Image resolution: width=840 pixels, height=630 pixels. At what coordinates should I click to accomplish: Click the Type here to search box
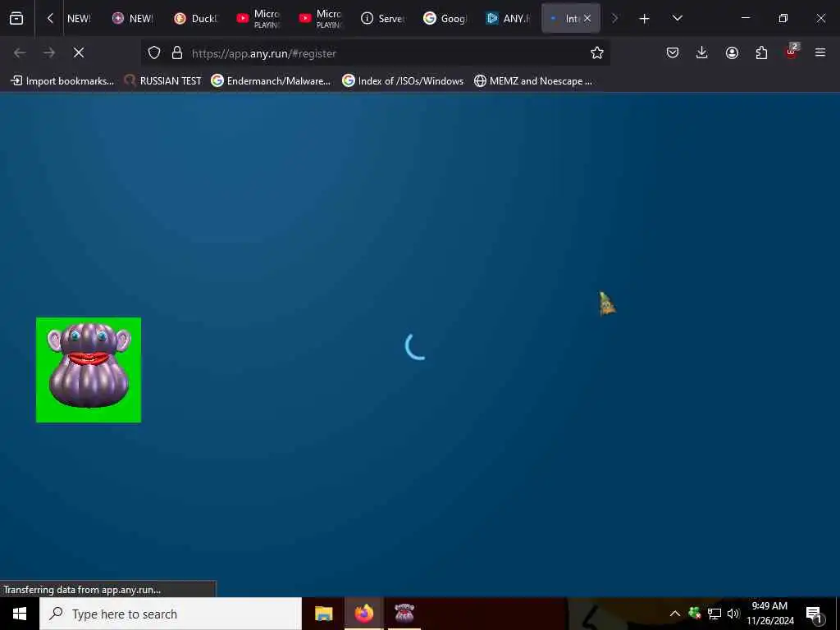click(171, 614)
